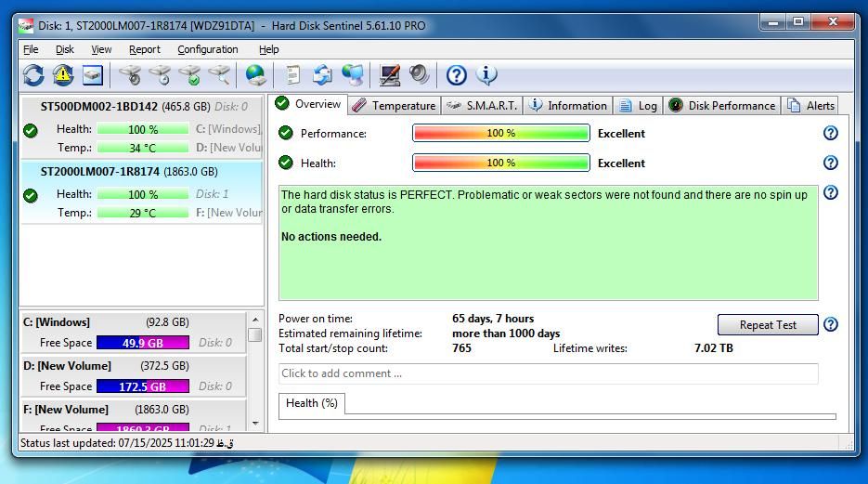Open the Report menu

145,49
